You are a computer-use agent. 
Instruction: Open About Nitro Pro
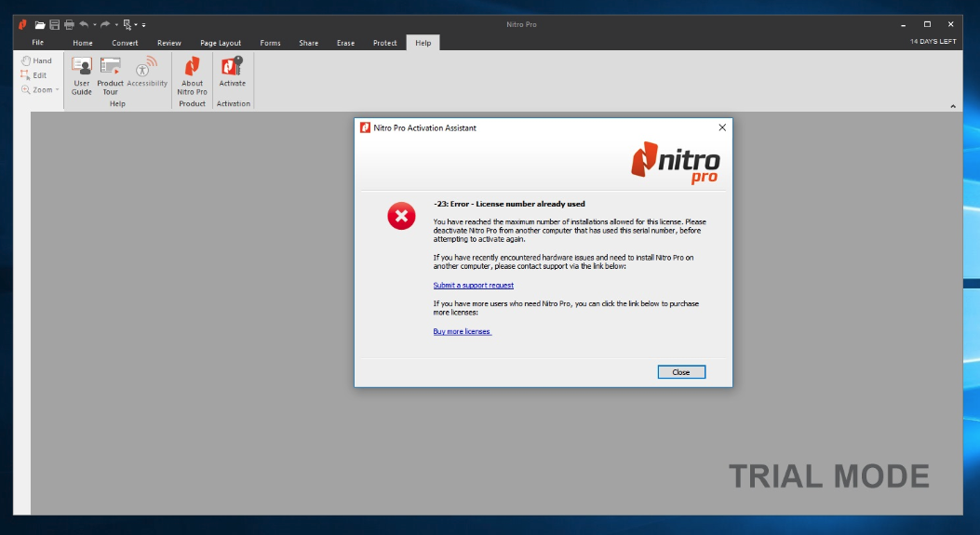[192, 75]
